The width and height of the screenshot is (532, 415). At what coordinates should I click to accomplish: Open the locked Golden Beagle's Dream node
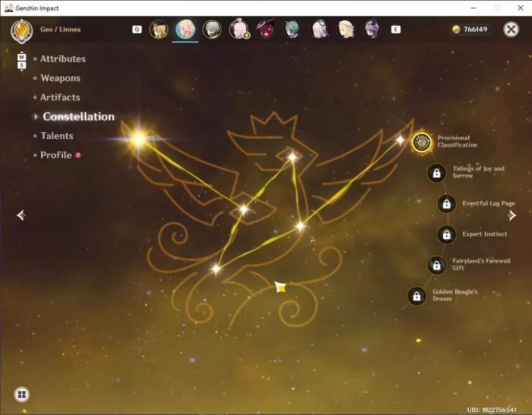417,296
